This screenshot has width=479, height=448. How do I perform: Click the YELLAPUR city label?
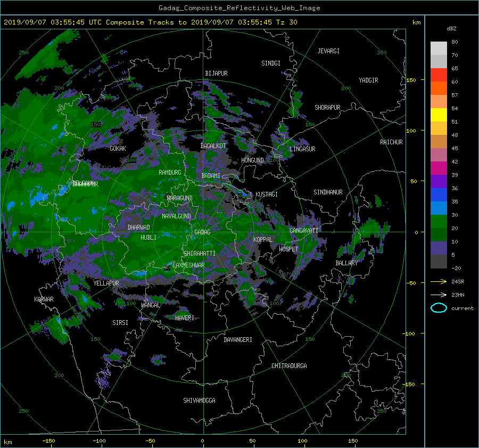pos(106,283)
